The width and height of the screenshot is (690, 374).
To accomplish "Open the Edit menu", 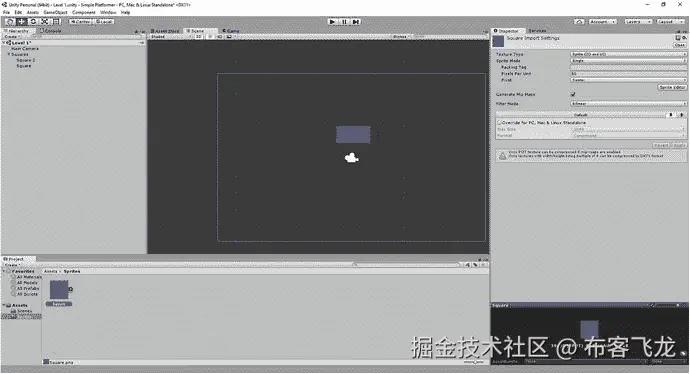I will (x=18, y=12).
